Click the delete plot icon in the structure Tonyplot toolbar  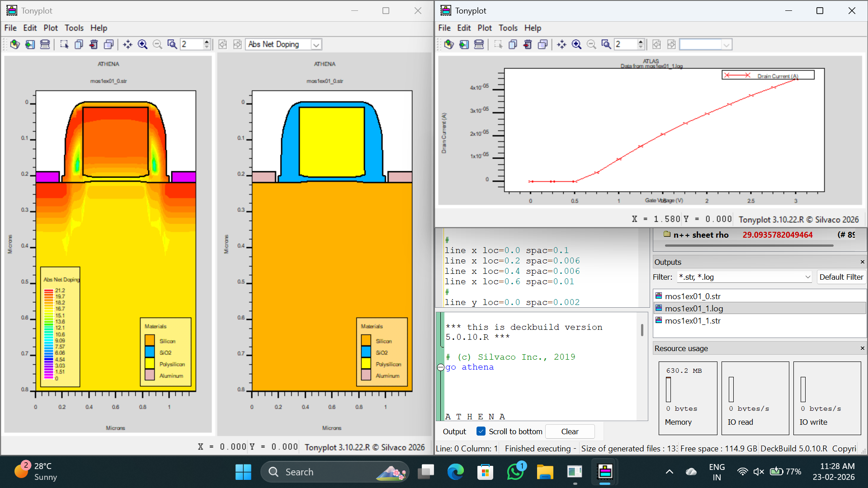(x=94, y=44)
